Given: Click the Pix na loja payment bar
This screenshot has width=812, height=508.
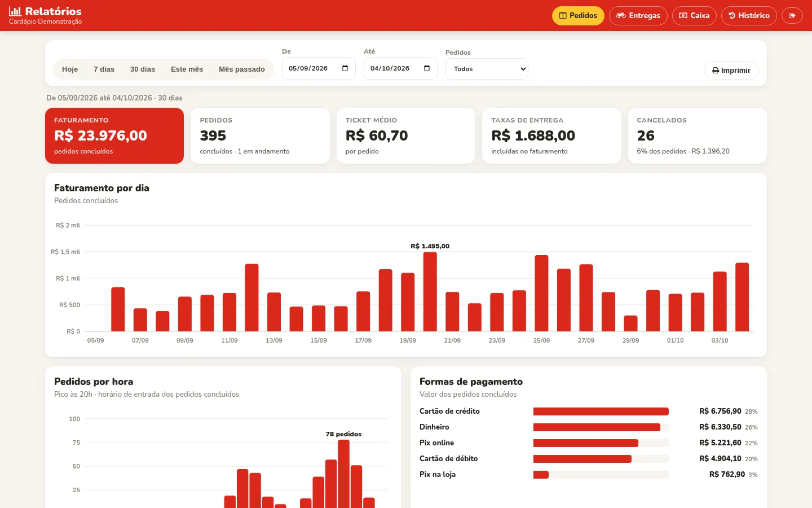Looking at the screenshot, I should [541, 475].
